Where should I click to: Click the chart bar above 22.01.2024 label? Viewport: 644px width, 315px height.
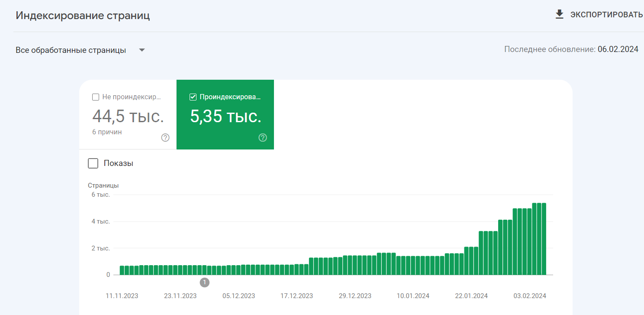pyautogui.click(x=471, y=261)
